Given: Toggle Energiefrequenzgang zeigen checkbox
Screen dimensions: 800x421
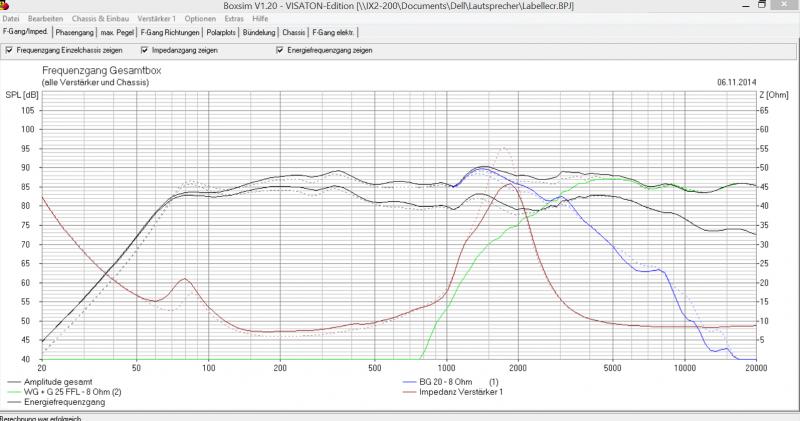Looking at the screenshot, I should (280, 50).
